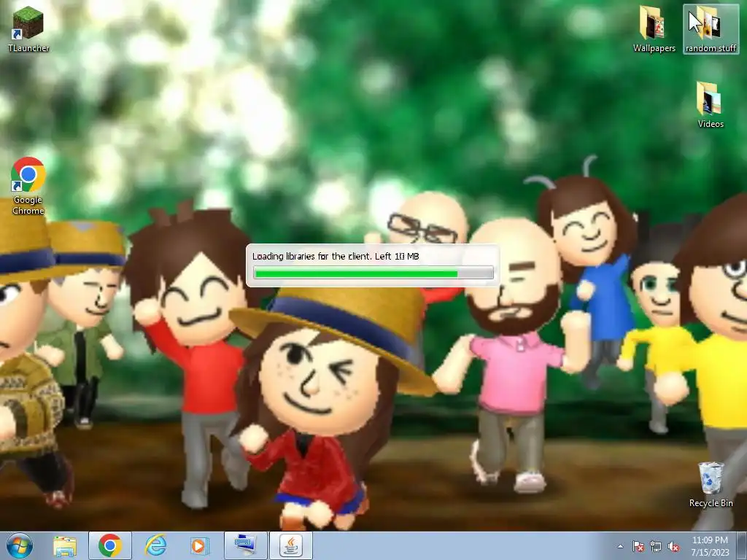This screenshot has width=747, height=560.
Task: Click the green loading progress bar
Action: coord(373,273)
